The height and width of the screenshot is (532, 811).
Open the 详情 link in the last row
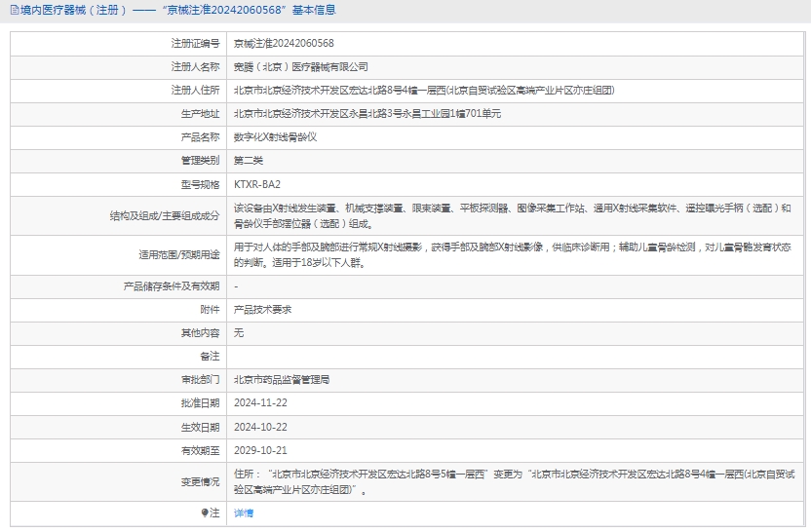pos(244,513)
